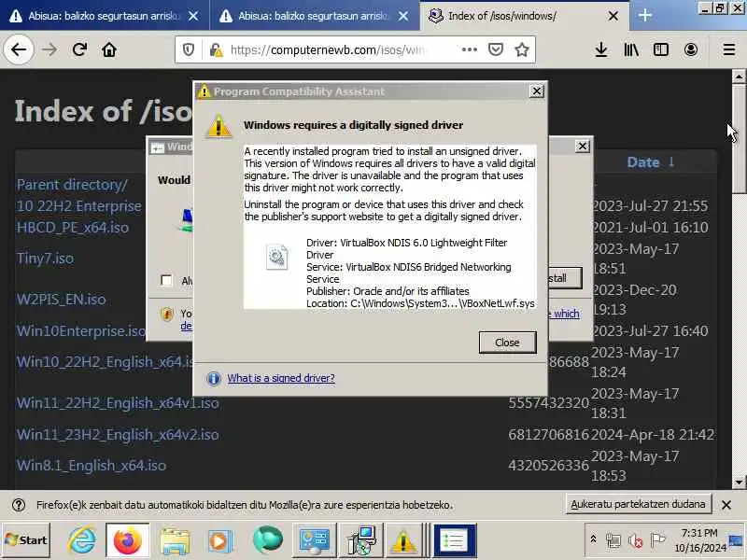747x560 pixels.
Task: Open W2PIS_EN.iso file link
Action: pos(61,299)
